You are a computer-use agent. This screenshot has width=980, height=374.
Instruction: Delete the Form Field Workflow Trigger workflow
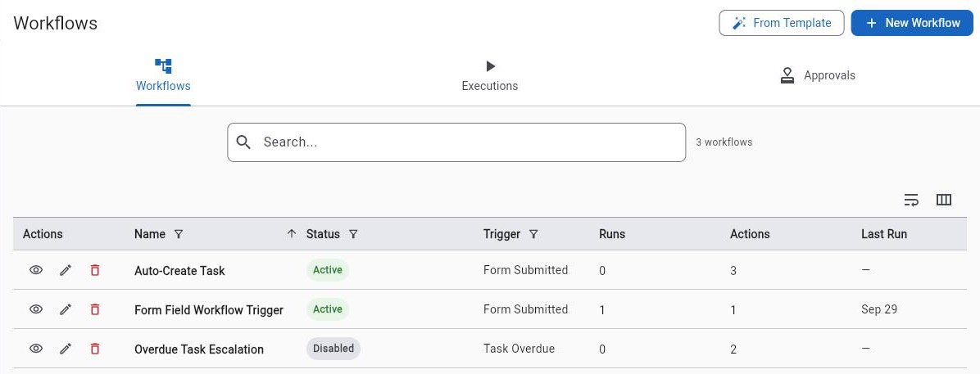point(95,309)
